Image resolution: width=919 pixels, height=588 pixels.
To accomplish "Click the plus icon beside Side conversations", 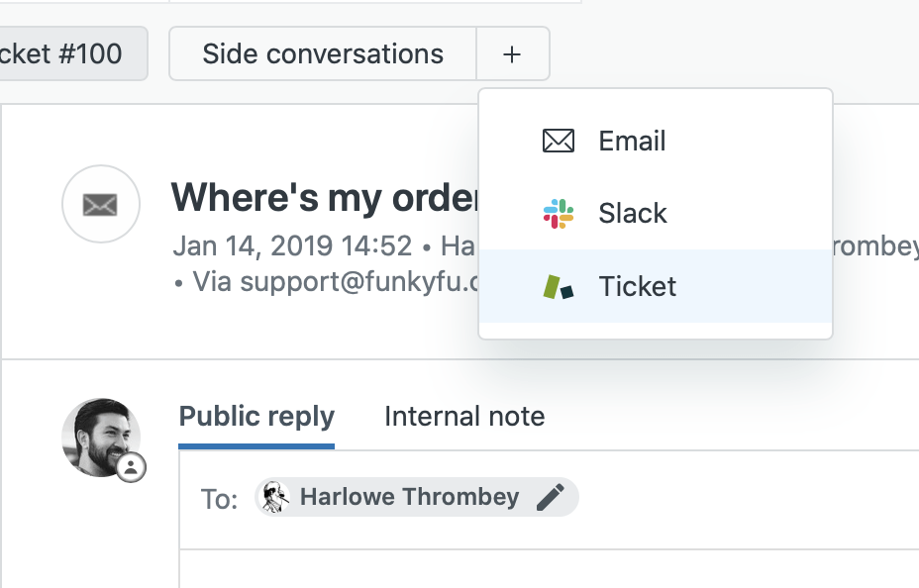I will click(x=512, y=53).
